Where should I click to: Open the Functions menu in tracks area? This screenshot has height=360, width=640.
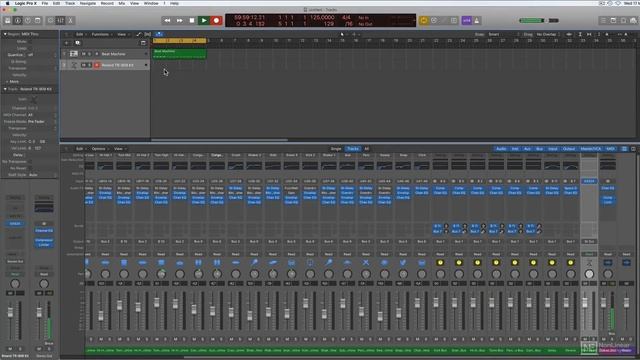101,34
